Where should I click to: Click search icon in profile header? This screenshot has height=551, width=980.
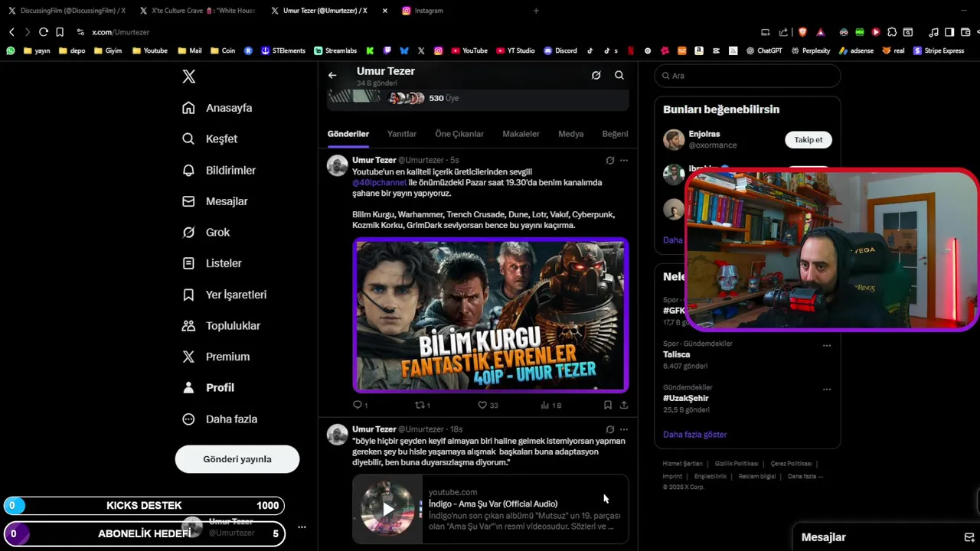point(619,75)
